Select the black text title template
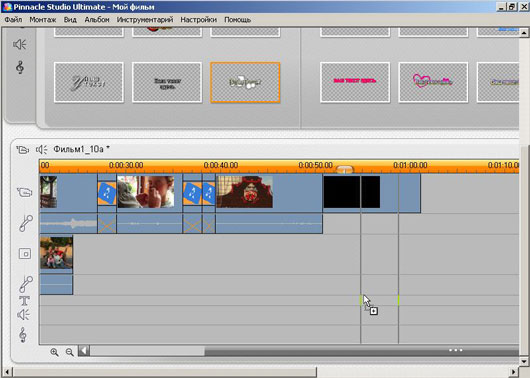 click(x=167, y=82)
